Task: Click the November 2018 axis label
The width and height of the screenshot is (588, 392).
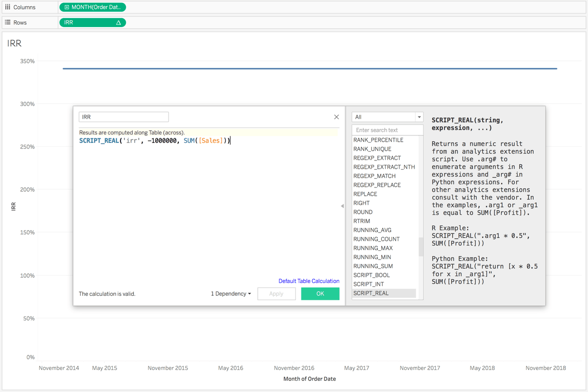Action: tap(545, 368)
